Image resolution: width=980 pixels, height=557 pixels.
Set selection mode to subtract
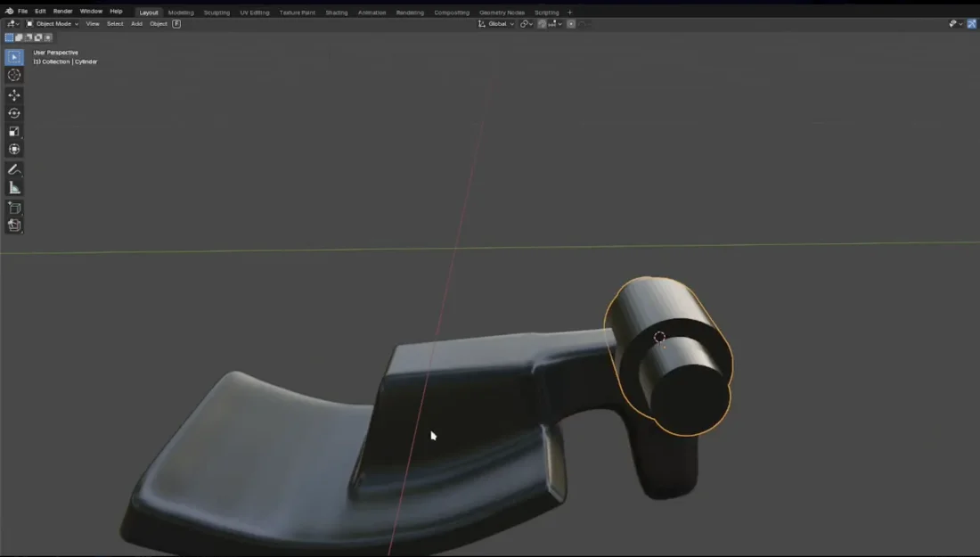(29, 37)
